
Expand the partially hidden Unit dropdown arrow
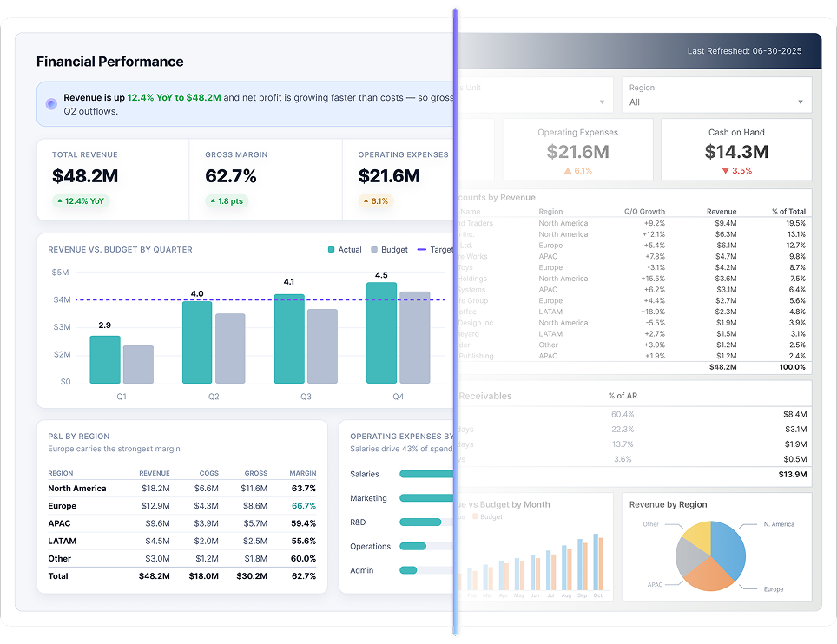pyautogui.click(x=602, y=102)
